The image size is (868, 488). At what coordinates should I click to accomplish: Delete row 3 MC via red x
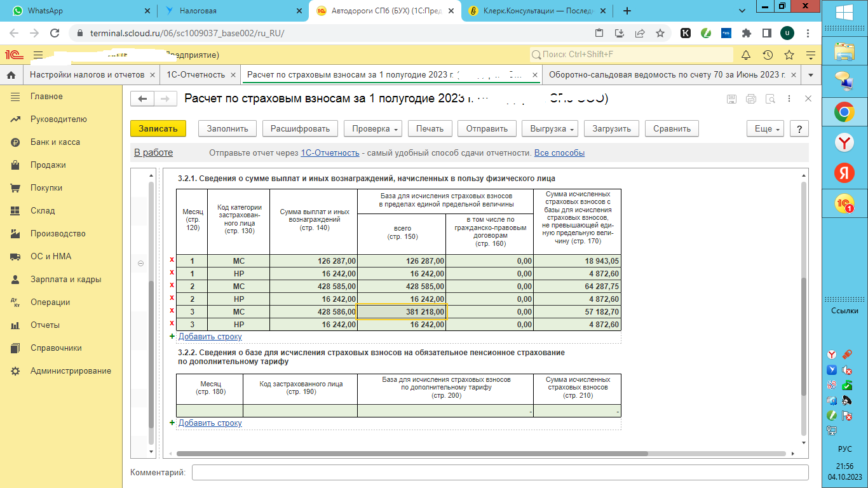(172, 311)
